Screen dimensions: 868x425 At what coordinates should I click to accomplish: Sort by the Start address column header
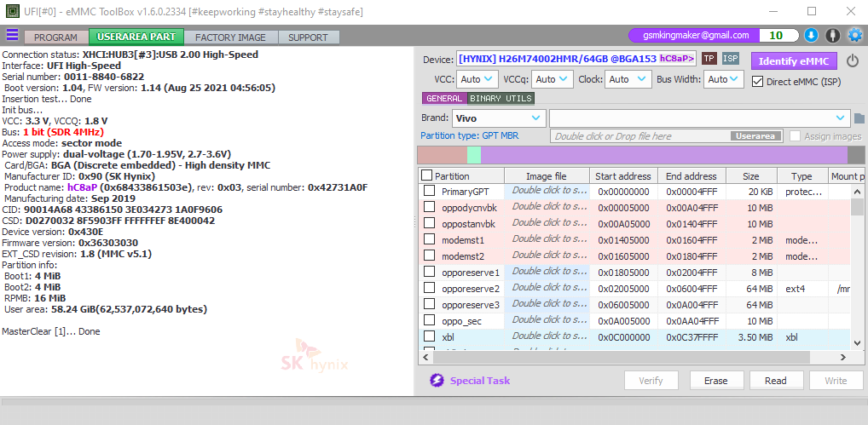(x=623, y=176)
